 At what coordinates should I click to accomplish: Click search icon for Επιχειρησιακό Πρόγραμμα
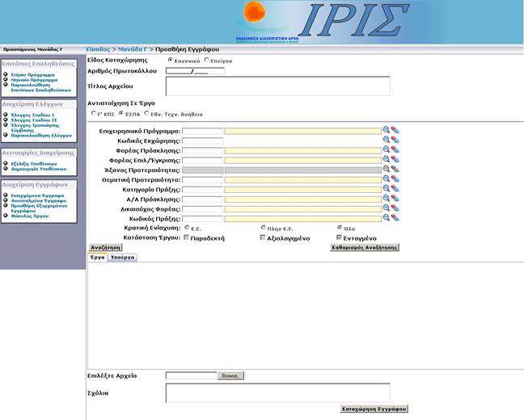tap(387, 130)
